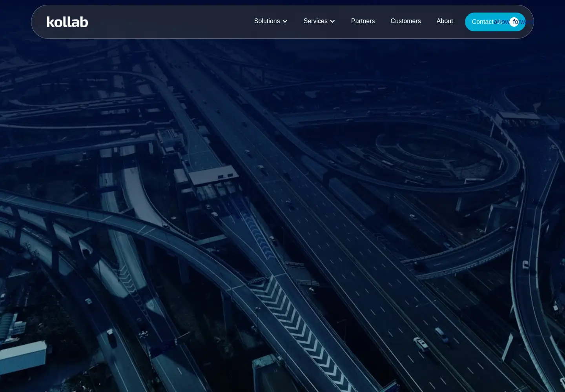Viewport: 565px width, 392px height.
Task: Expand the Solutions dropdown chevron
Action: click(285, 22)
